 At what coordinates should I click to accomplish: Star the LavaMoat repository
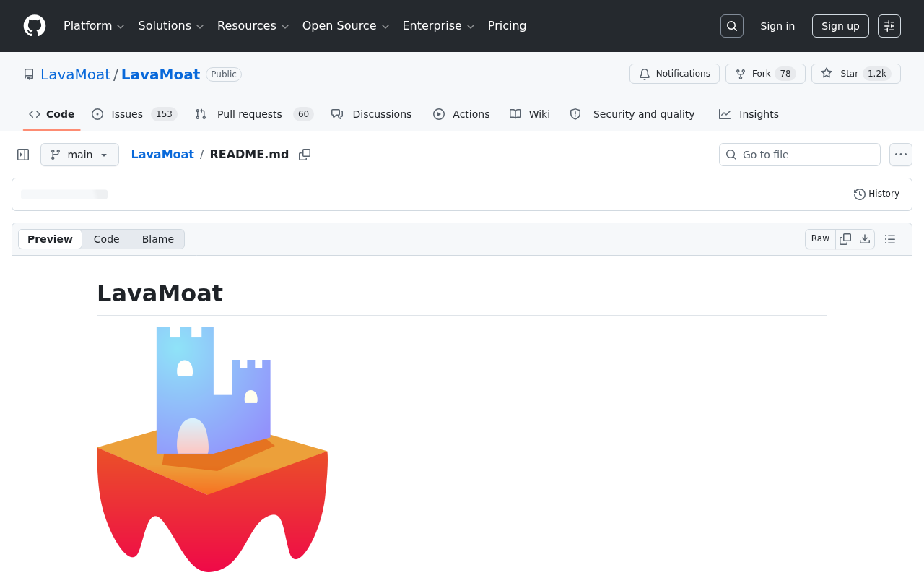click(856, 74)
